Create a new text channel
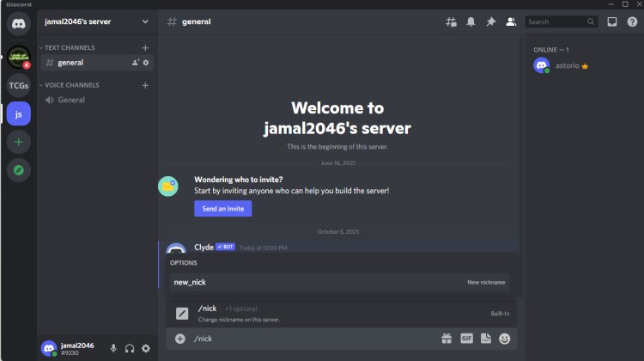The height and width of the screenshot is (361, 644). [145, 48]
